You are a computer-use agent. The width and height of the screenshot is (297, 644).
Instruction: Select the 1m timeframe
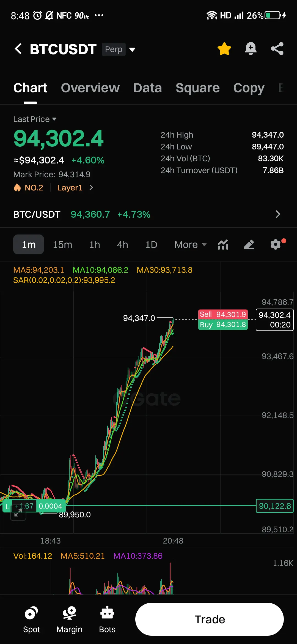pyautogui.click(x=29, y=244)
